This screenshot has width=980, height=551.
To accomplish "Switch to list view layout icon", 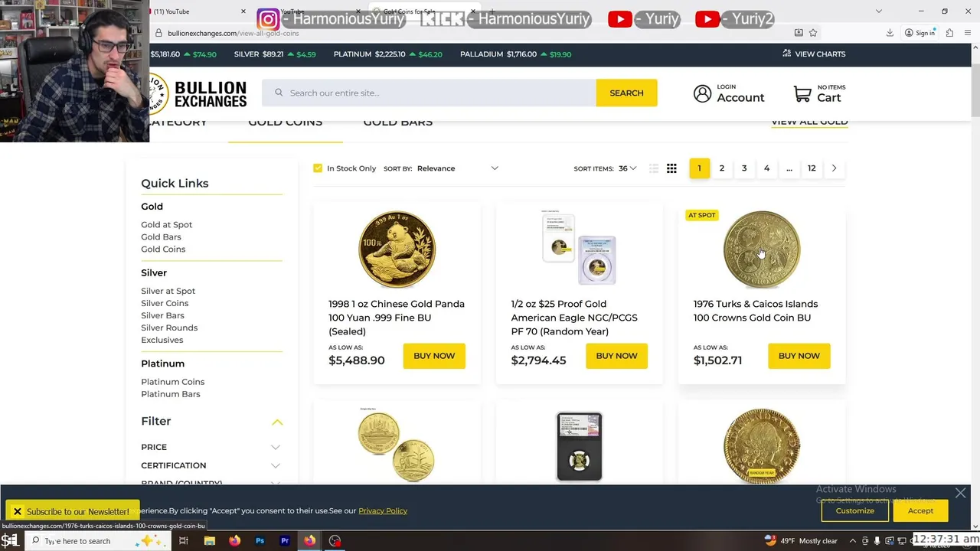I will pyautogui.click(x=653, y=168).
